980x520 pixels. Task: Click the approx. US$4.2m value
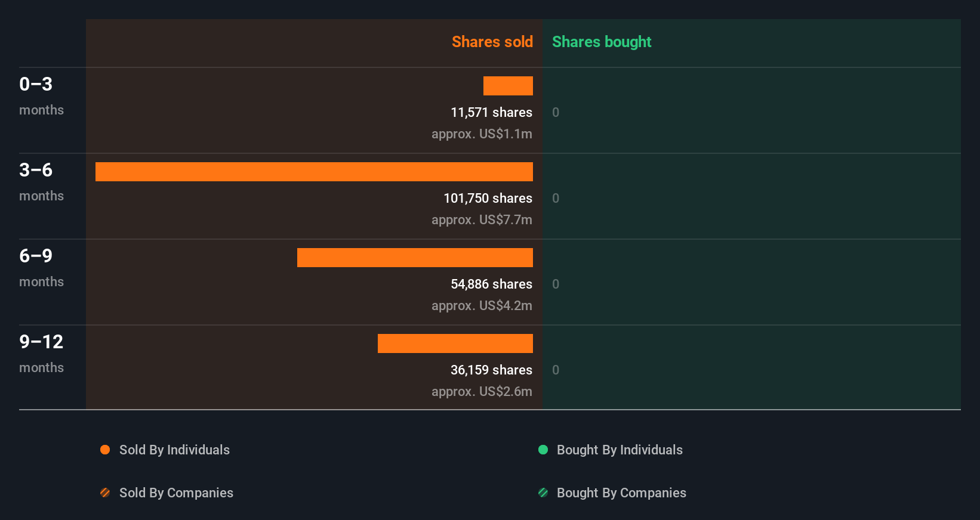click(482, 306)
